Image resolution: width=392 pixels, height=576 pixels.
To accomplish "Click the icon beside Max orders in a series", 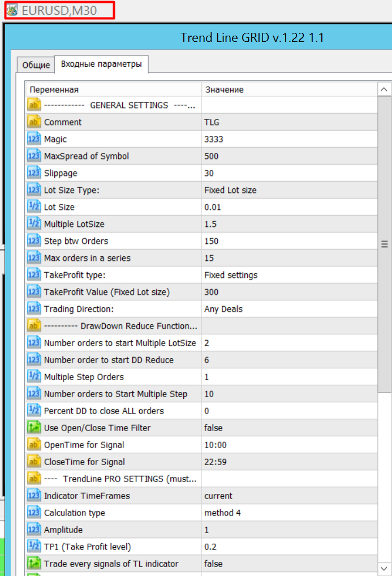I will pyautogui.click(x=34, y=257).
